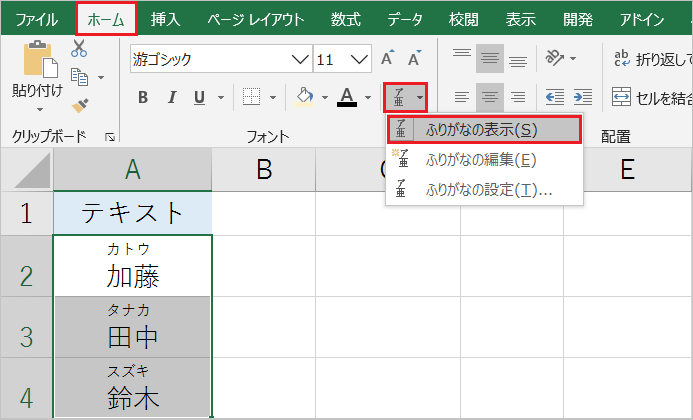
Task: Open the Fill Color dropdown arrow
Action: 325,97
